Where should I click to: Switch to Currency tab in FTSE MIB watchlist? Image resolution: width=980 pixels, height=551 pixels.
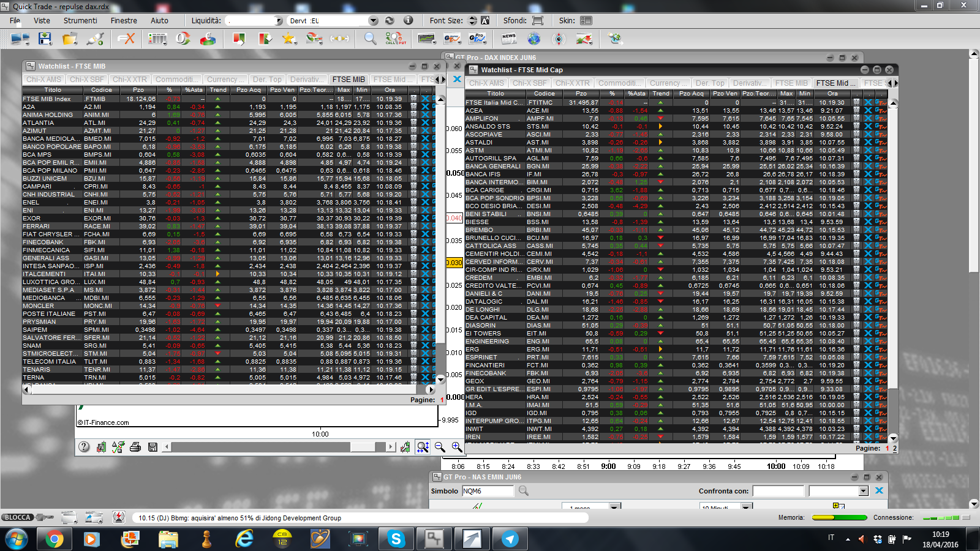click(225, 80)
